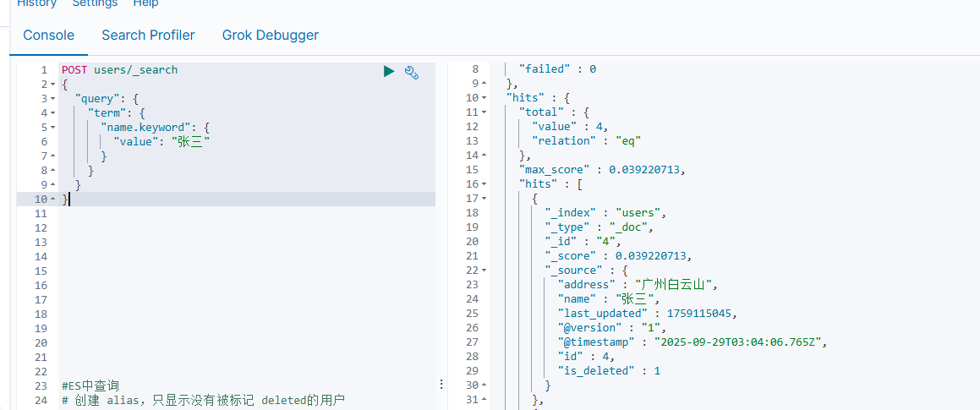Screen dimensions: 980x410
Task: Run the request with the green play icon
Action: (x=389, y=71)
